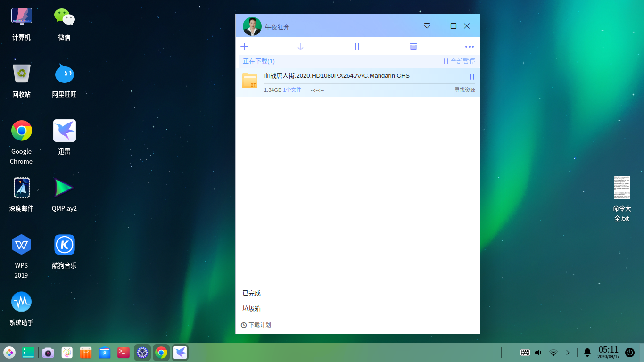Toggle 全部暂停 to pause all downloads
This screenshot has height=362, width=644.
click(x=460, y=61)
